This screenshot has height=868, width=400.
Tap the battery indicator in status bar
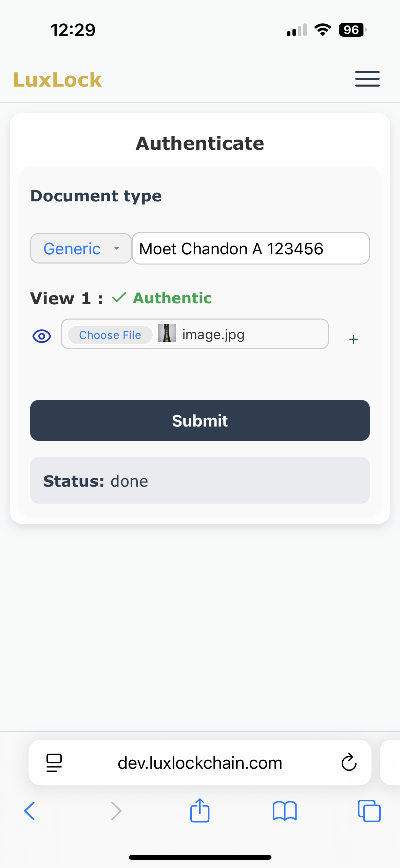(x=352, y=30)
